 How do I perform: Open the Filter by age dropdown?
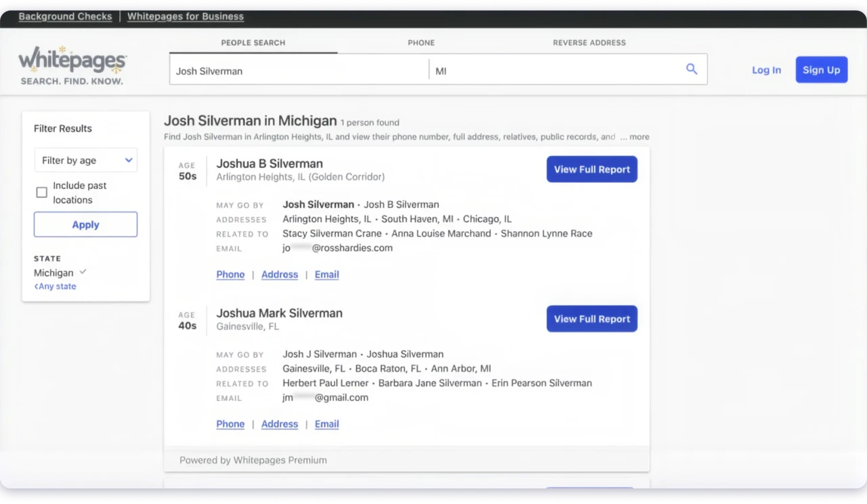pos(85,161)
